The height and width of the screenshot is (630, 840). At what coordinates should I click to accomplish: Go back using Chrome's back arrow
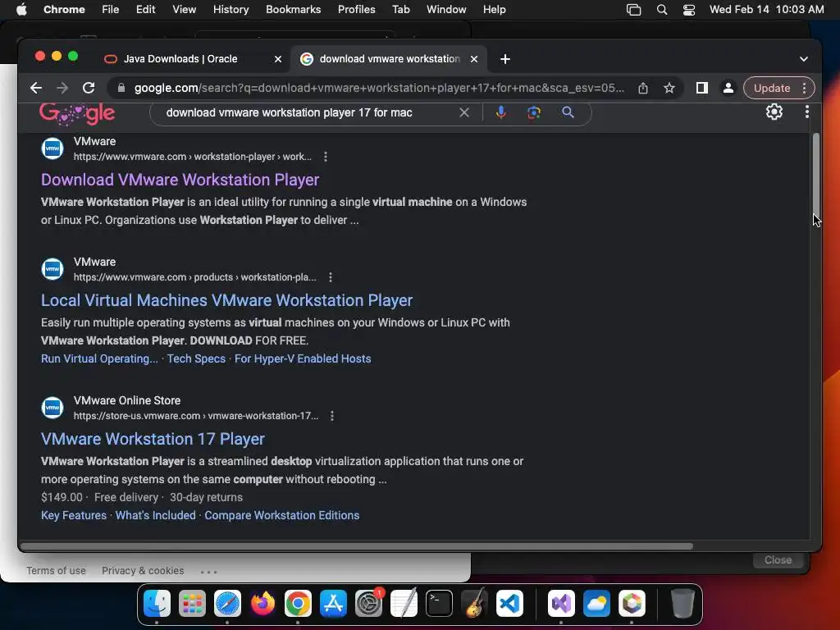[36, 88]
